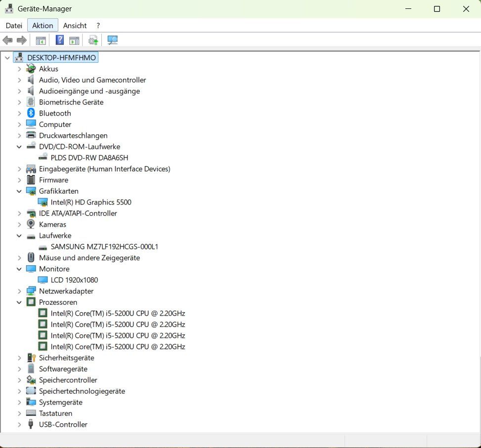Select the Monitore label
The image size is (481, 448).
[54, 269]
